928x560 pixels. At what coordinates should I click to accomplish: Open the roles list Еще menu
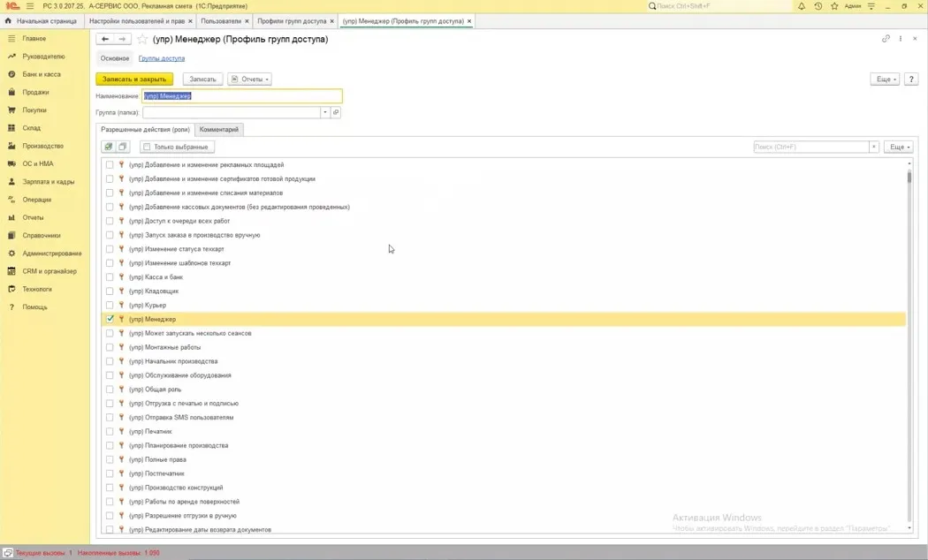pos(899,147)
